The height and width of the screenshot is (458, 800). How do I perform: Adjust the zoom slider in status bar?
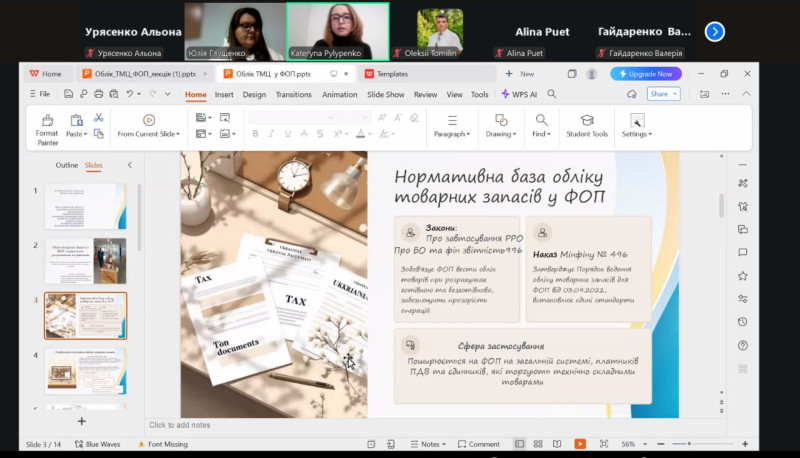(x=688, y=444)
